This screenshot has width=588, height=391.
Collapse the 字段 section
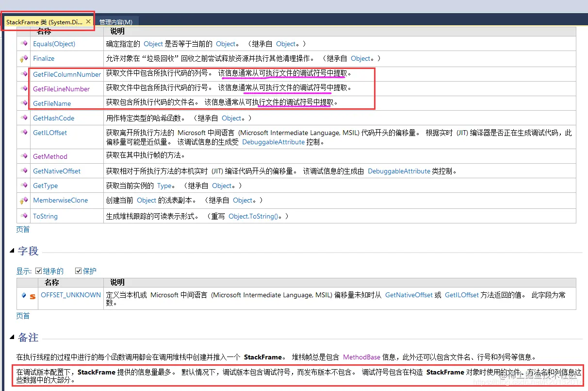12,251
